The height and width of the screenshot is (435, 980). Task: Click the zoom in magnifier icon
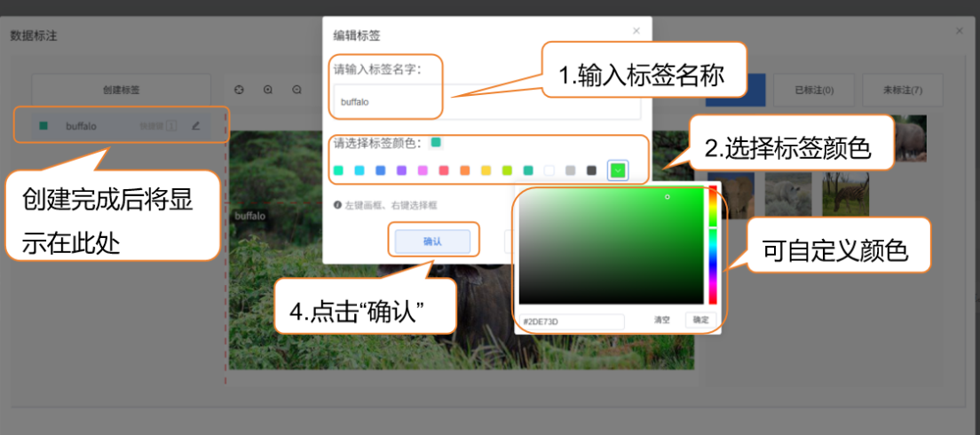click(268, 90)
